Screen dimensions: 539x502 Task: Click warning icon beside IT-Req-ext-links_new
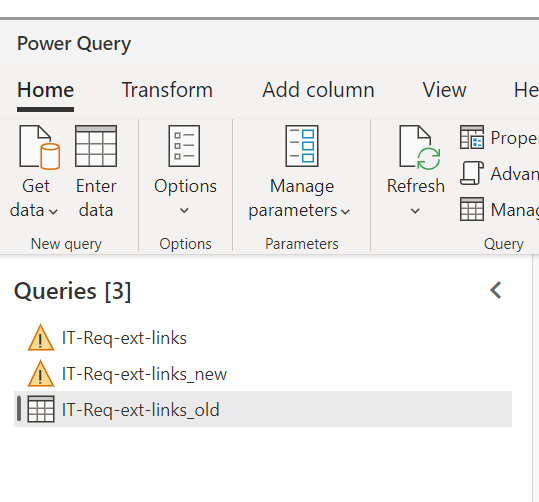[41, 374]
